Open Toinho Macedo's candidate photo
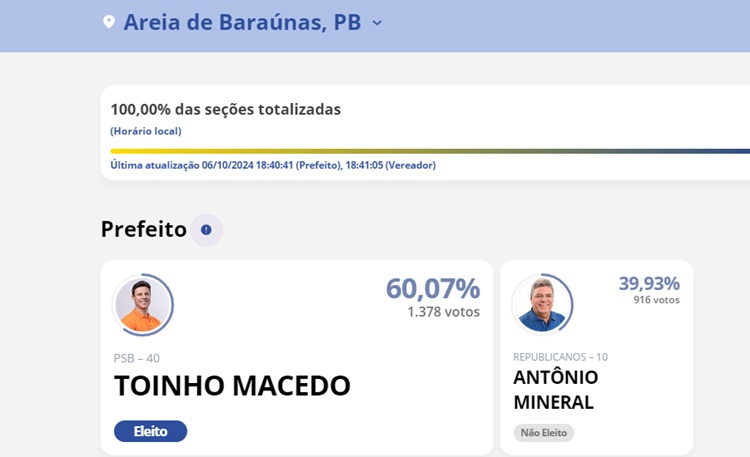The width and height of the screenshot is (750, 457). [x=142, y=304]
